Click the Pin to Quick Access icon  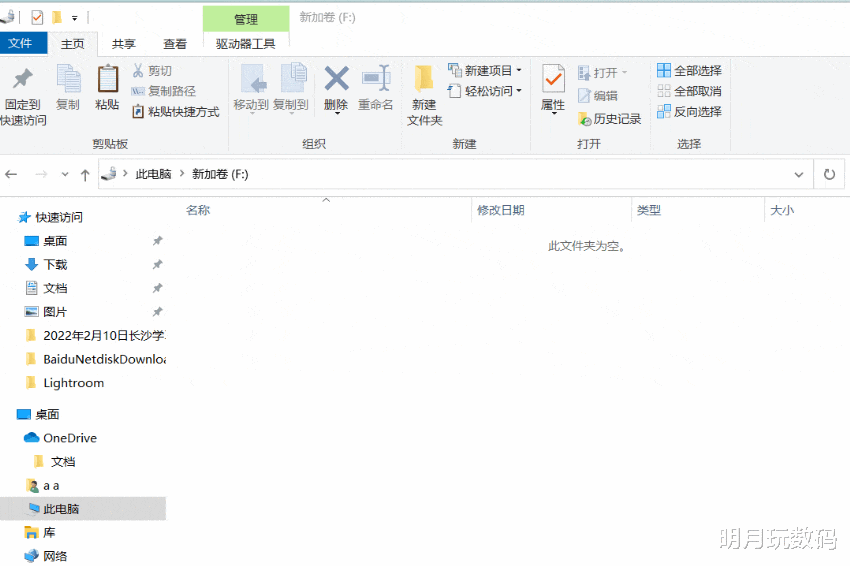(x=23, y=79)
